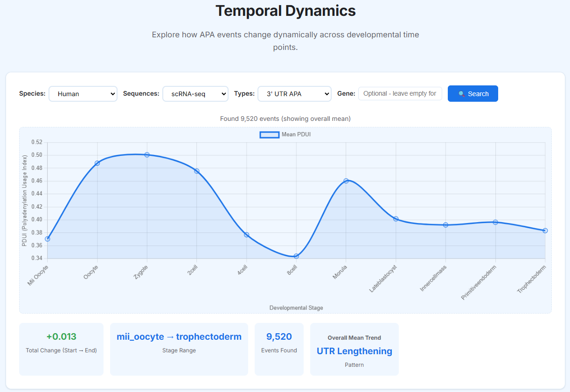This screenshot has width=570, height=392.
Task: Click the 'Found 9,520 events' status line
Action: click(285, 119)
